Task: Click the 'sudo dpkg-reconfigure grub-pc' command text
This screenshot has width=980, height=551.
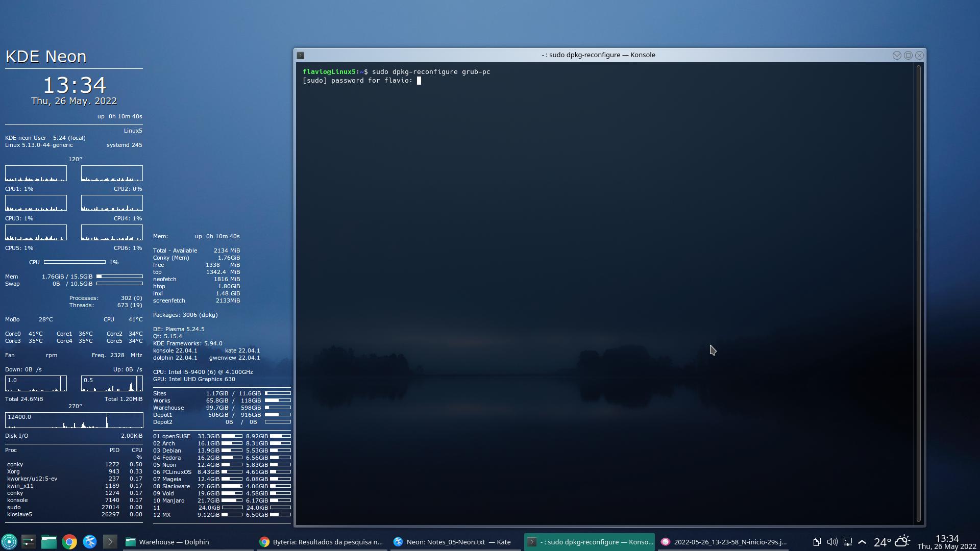Action: [x=431, y=72]
